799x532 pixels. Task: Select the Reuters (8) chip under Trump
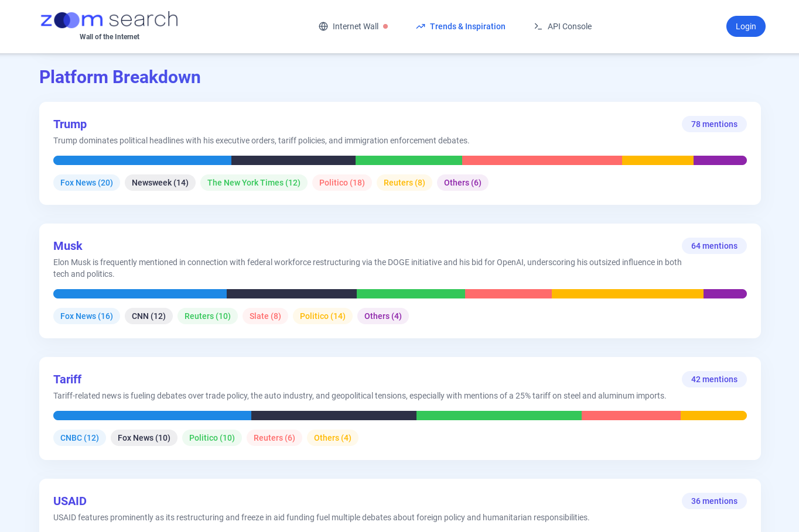(x=404, y=183)
